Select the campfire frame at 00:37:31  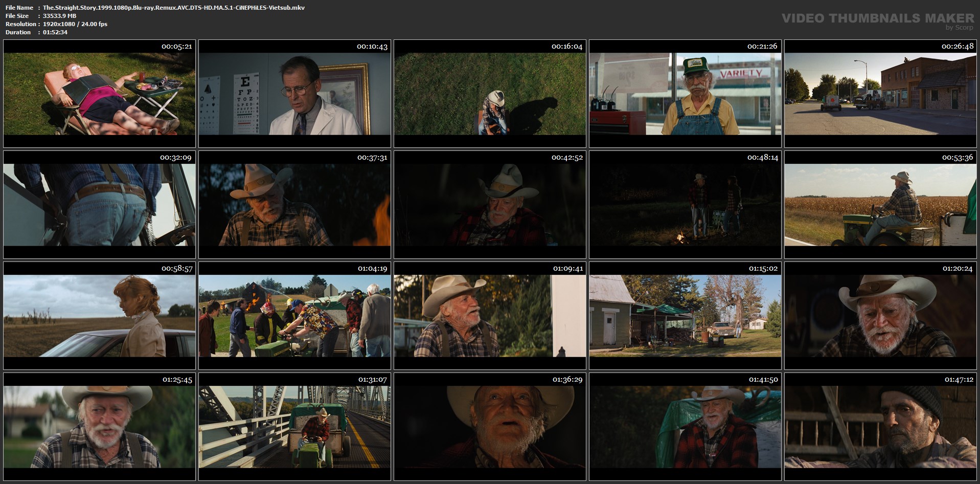pos(294,205)
